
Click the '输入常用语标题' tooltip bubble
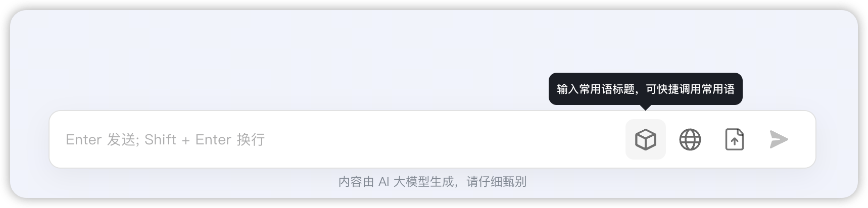point(645,89)
